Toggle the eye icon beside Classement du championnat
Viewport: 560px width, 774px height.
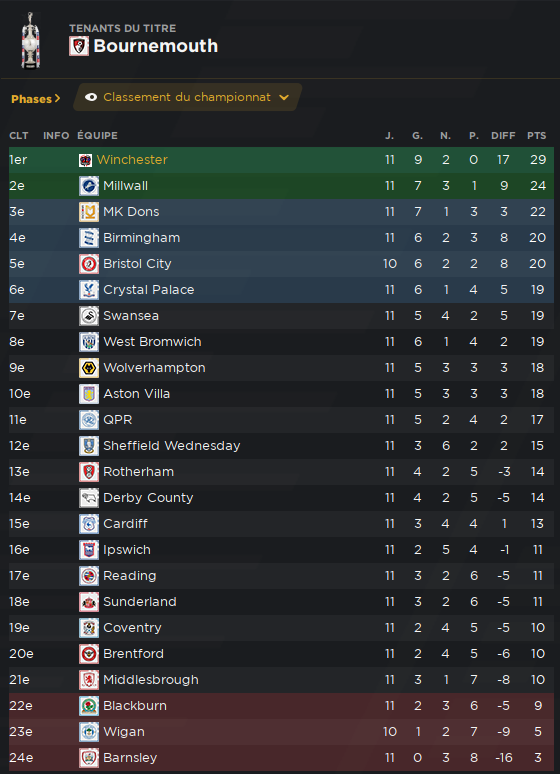pyautogui.click(x=91, y=97)
